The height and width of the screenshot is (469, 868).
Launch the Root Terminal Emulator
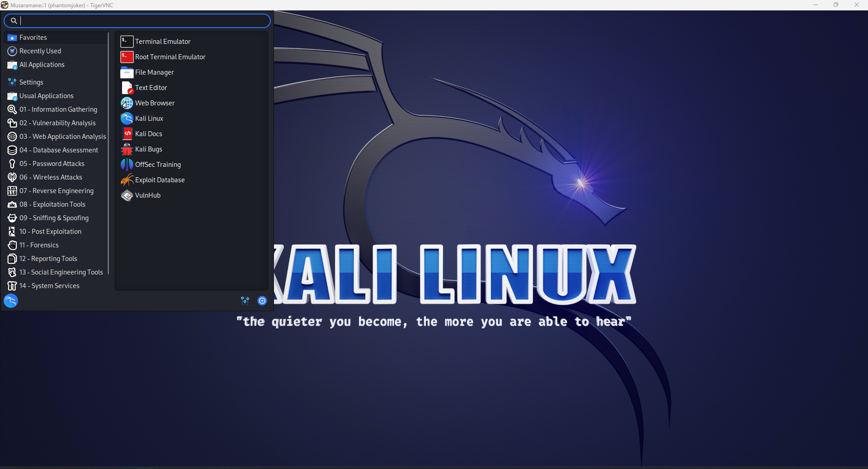170,57
